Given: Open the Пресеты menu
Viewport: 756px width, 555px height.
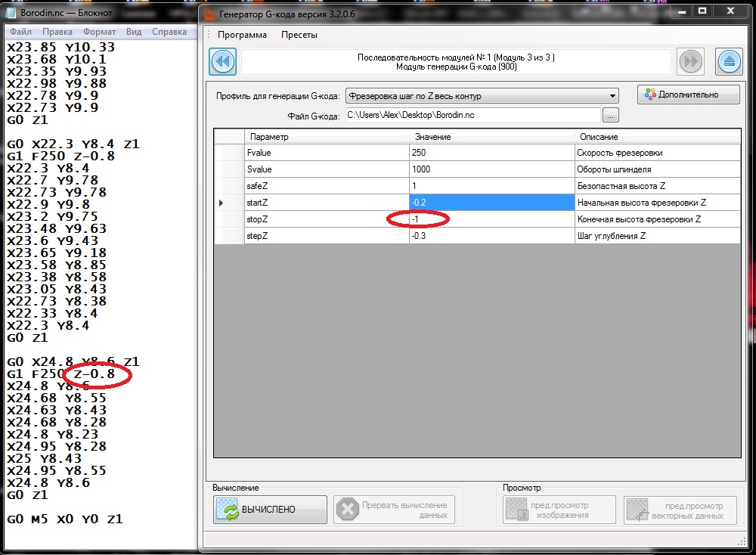Looking at the screenshot, I should coord(299,35).
